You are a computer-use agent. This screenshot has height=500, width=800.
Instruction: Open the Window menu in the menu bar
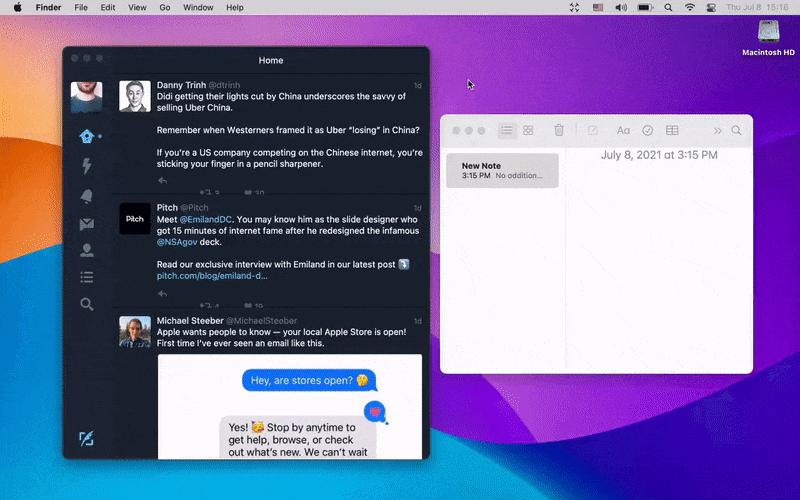198,7
